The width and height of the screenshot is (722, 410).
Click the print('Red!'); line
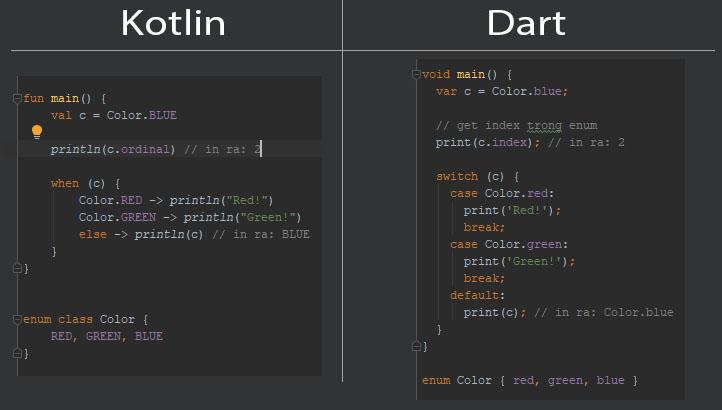(x=512, y=211)
